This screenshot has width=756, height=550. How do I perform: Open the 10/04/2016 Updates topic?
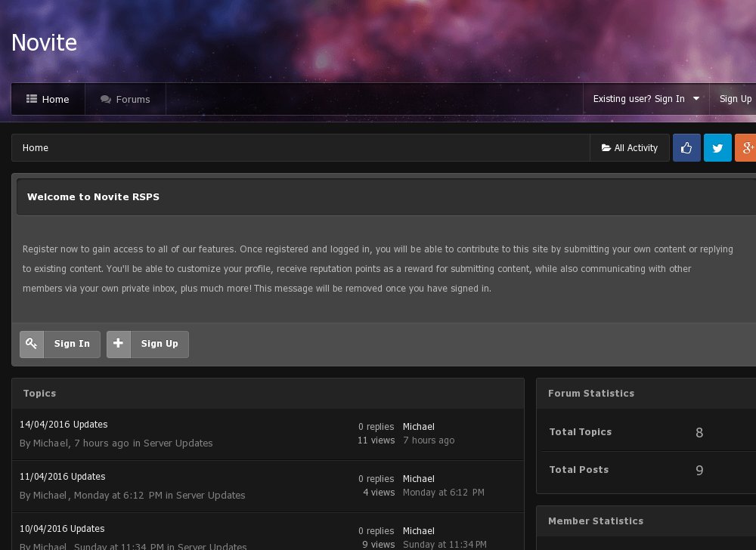[x=63, y=529]
